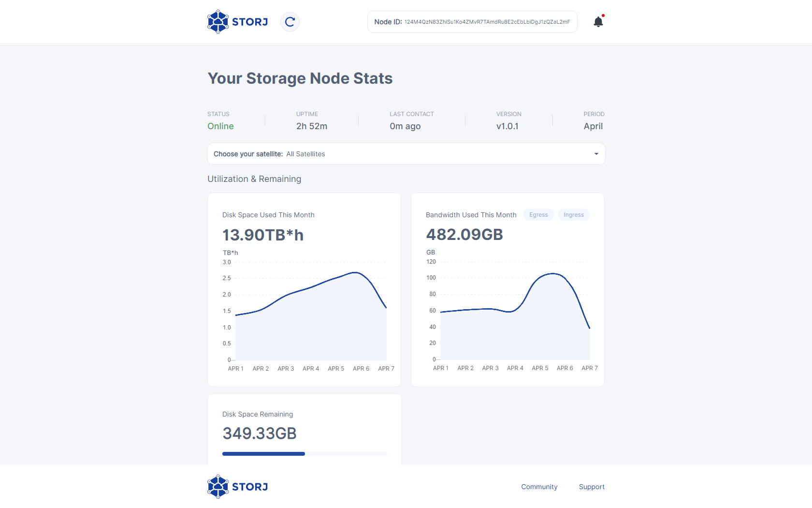
Task: Click the Storj logo in the footer
Action: coord(237,487)
